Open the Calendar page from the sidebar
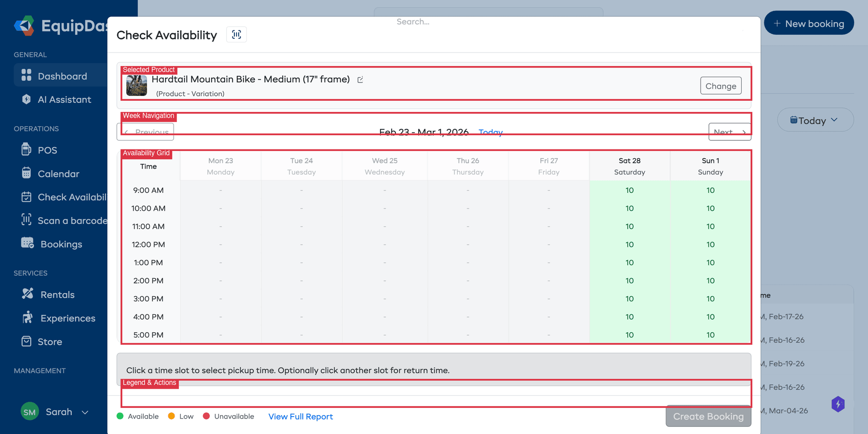The width and height of the screenshot is (868, 434). click(x=58, y=174)
